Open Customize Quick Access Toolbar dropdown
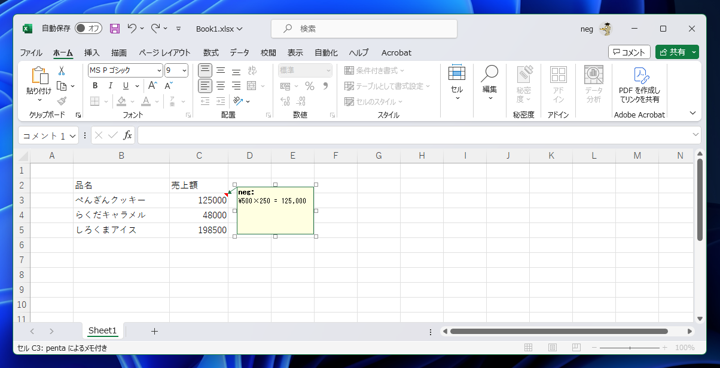720x368 pixels. tap(179, 28)
